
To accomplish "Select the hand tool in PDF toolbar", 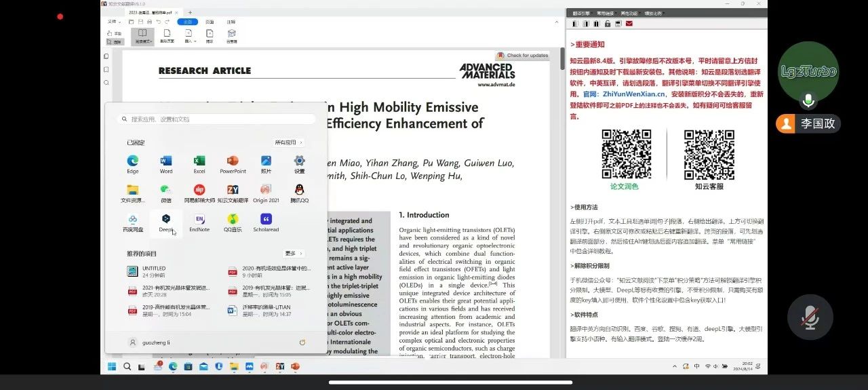I will point(115,33).
